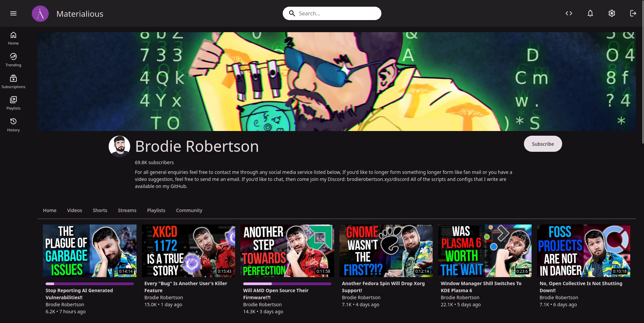Image resolution: width=644 pixels, height=323 pixels.
Task: Open the code brackets icon in header
Action: click(x=569, y=13)
